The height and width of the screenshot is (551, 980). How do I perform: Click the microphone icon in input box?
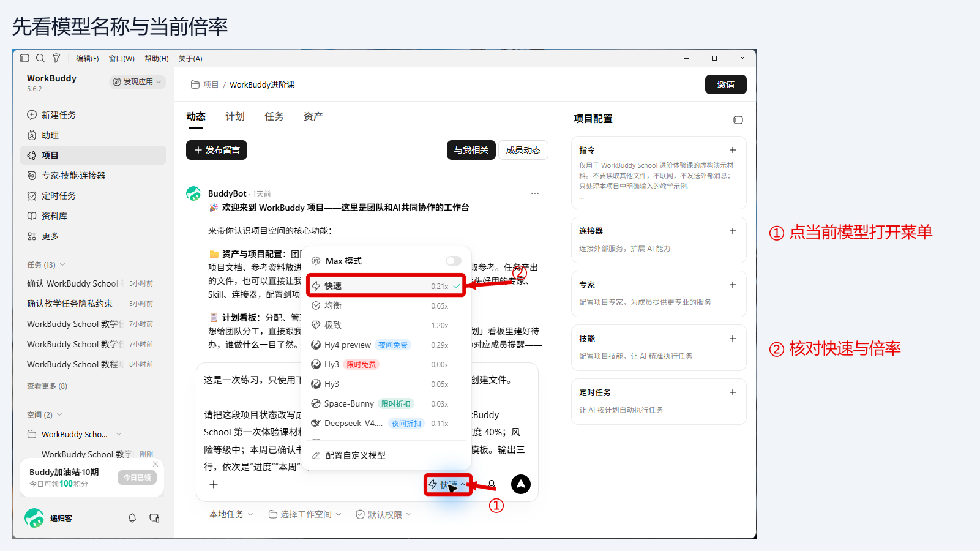pos(492,484)
